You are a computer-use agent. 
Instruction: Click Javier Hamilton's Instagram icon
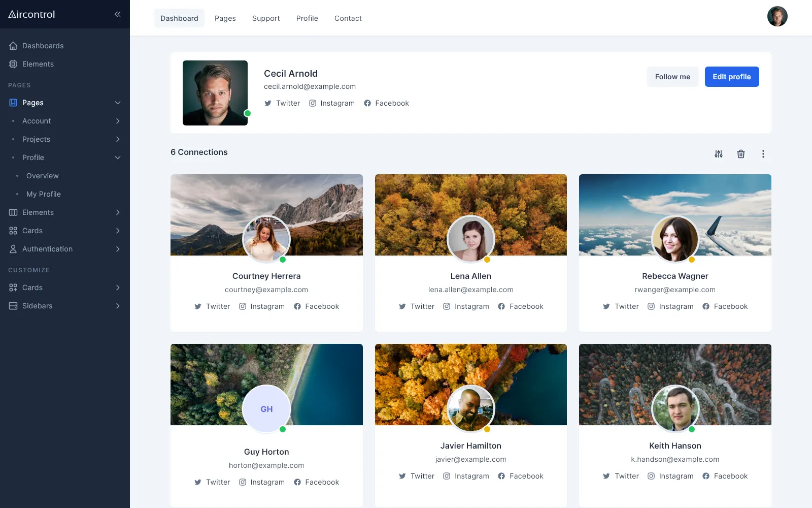[x=447, y=476]
